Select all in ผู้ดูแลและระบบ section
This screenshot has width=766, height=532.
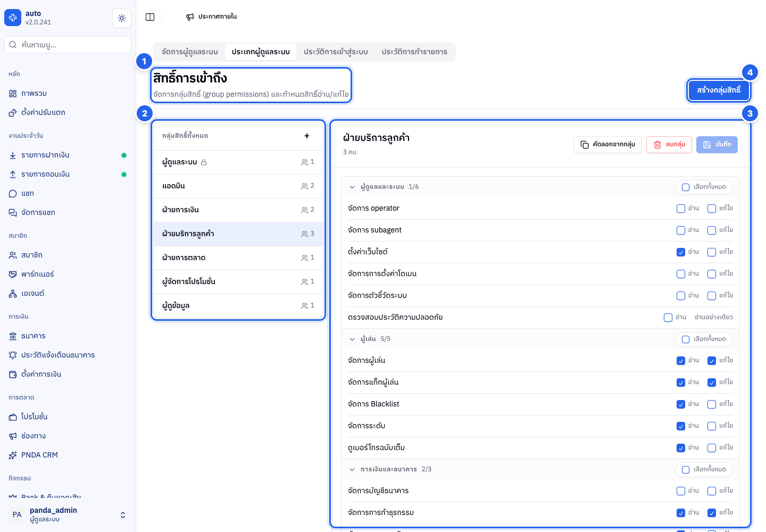coord(704,187)
